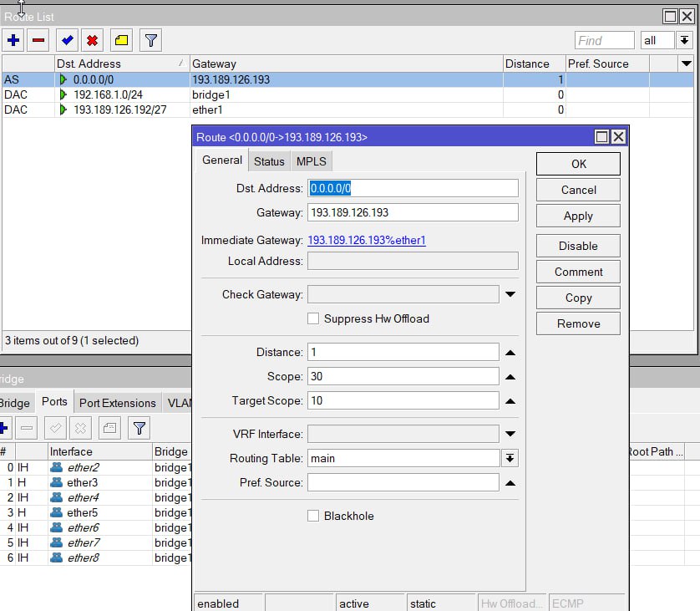Switch to the Status tab
The image size is (700, 611).
point(269,161)
